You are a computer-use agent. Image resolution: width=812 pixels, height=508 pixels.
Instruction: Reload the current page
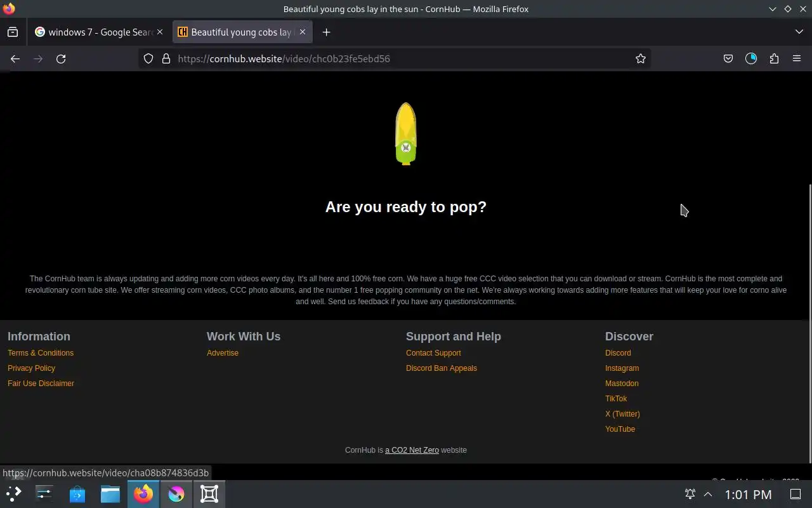coord(61,58)
